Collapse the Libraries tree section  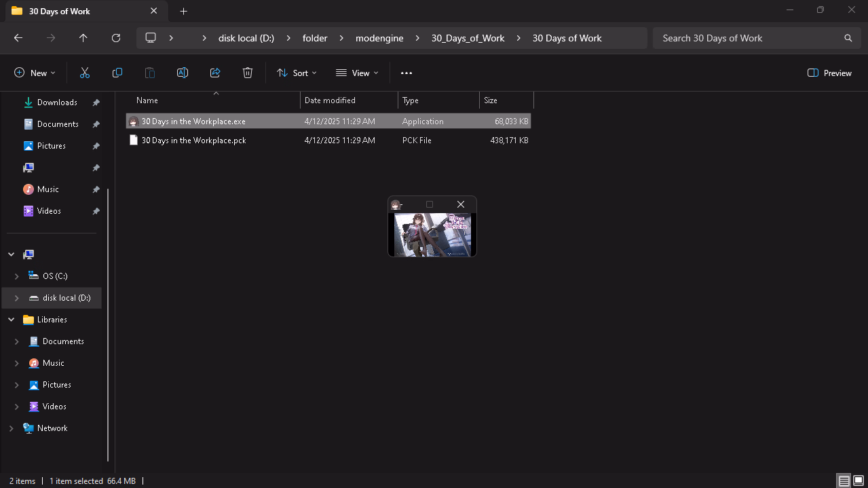12,320
